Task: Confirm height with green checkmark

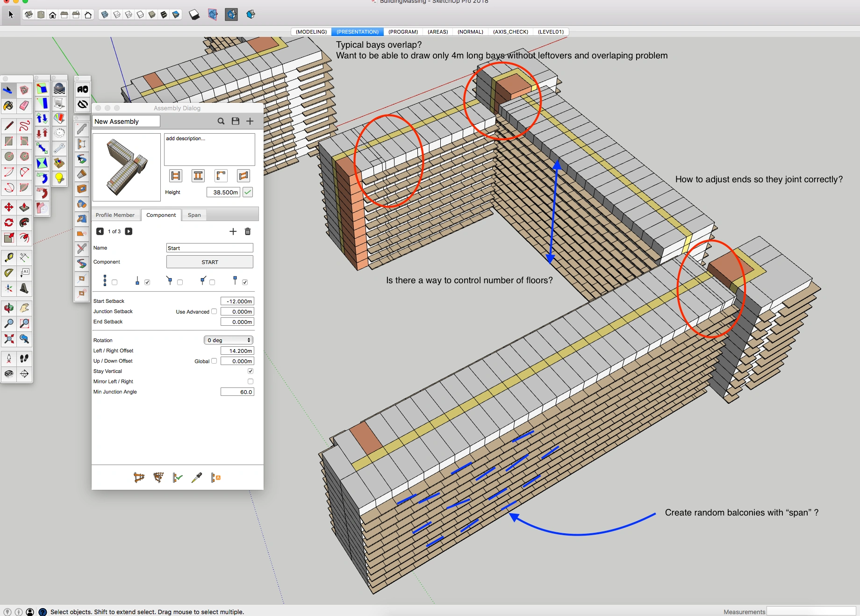Action: point(248,192)
